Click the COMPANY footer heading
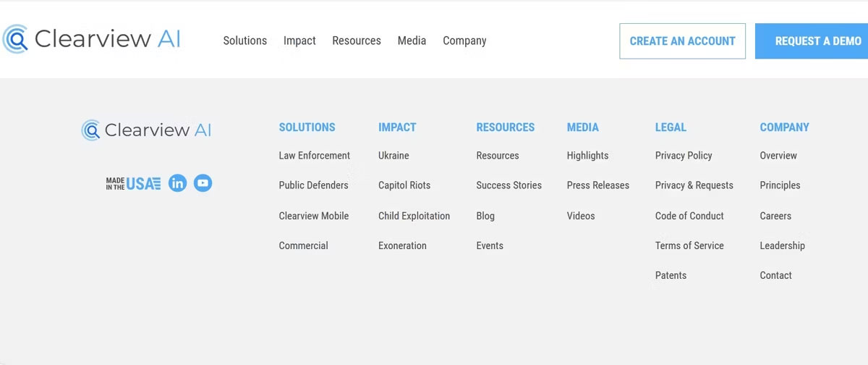The height and width of the screenshot is (365, 868). (x=785, y=127)
